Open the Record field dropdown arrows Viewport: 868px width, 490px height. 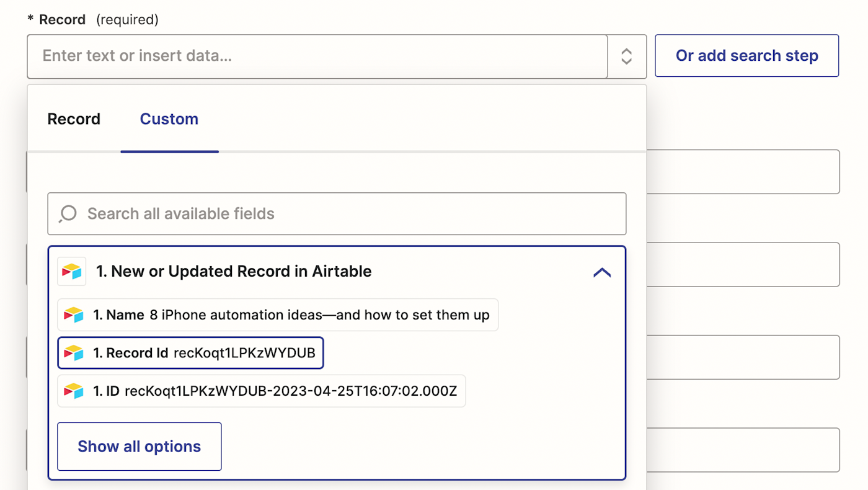(x=627, y=56)
